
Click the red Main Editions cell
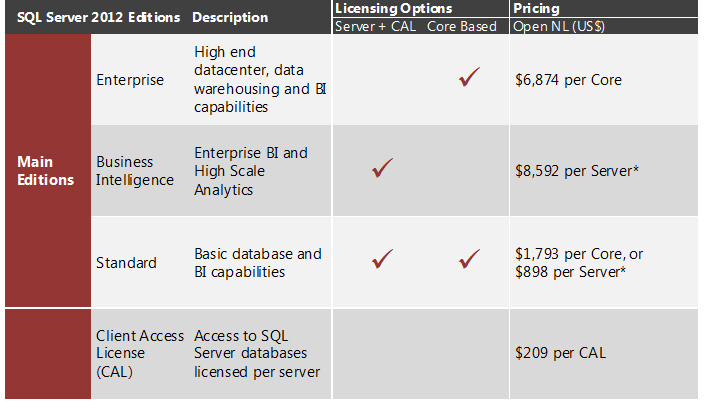[46, 170]
